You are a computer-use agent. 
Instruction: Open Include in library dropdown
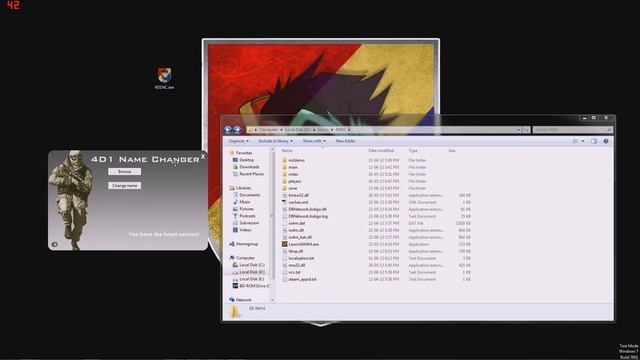coord(276,141)
